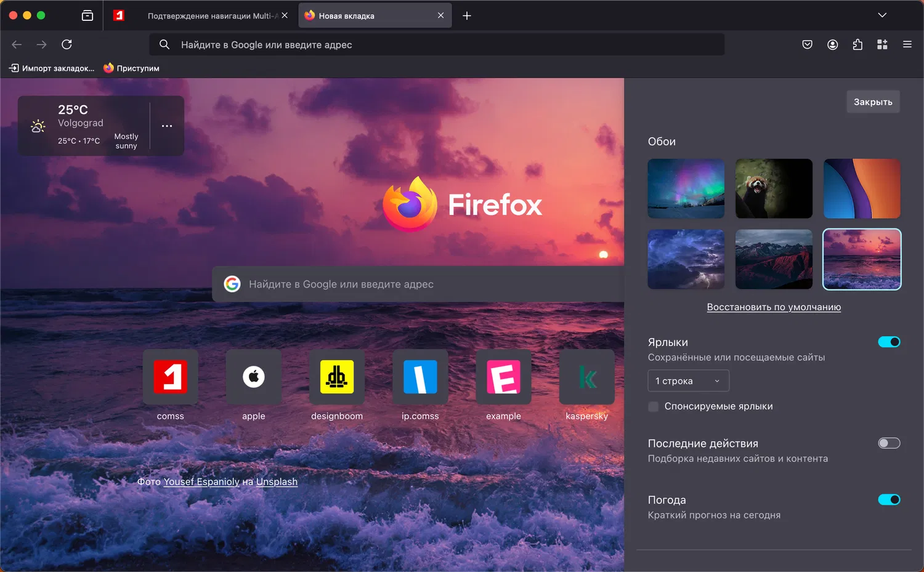
Task: Select the Новая вкладка tab
Action: point(375,15)
